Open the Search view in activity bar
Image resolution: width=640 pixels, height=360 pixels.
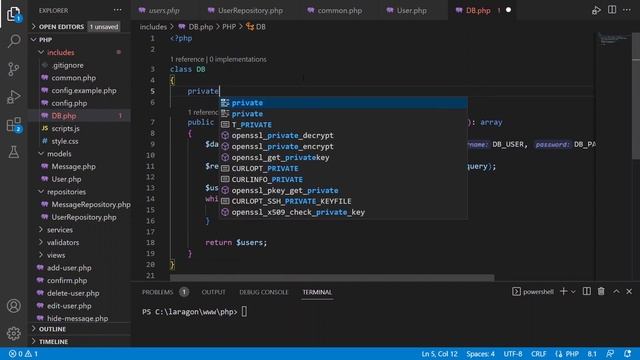click(13, 41)
